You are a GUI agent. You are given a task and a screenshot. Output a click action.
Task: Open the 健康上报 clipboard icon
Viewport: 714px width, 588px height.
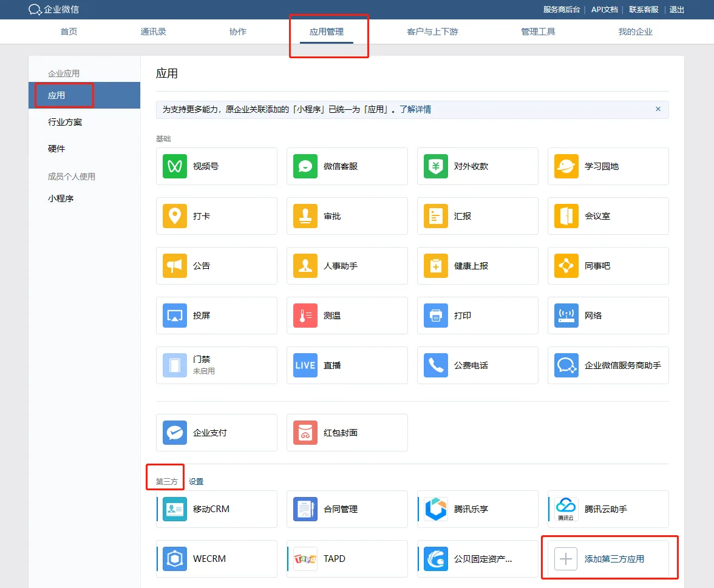436,266
